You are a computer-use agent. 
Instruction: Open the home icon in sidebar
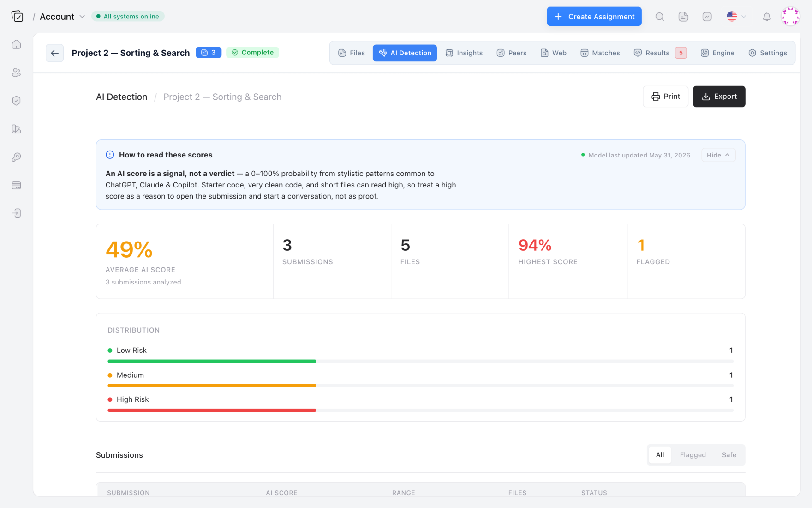pyautogui.click(x=17, y=44)
